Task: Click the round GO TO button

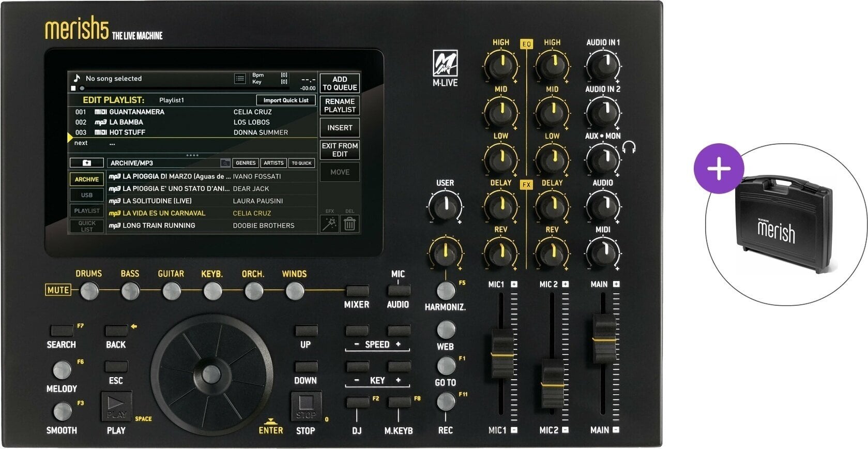Action: (x=446, y=366)
